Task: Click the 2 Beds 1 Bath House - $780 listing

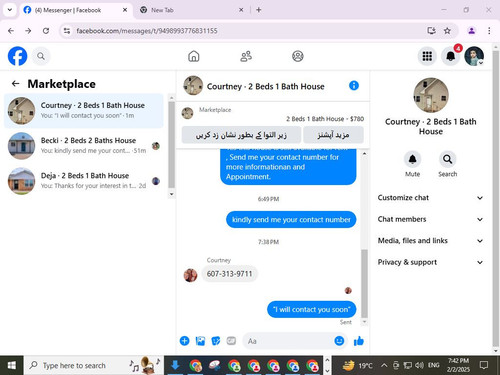Action: (x=325, y=119)
